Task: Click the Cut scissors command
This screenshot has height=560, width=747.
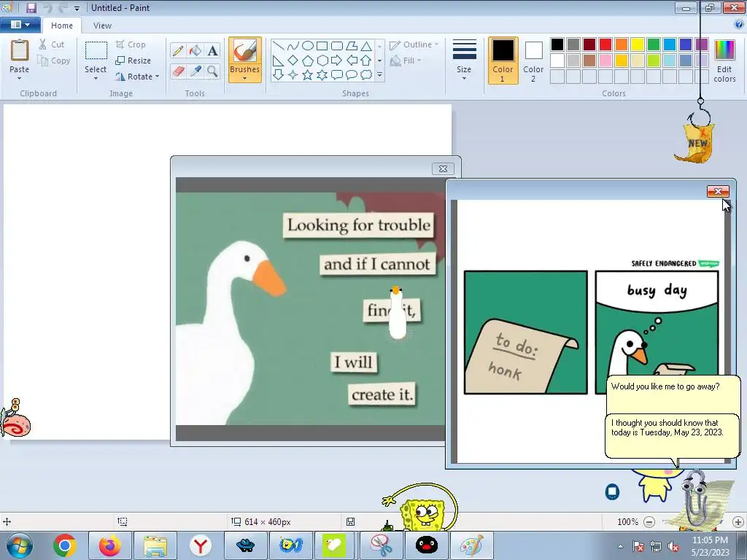Action: tap(52, 44)
